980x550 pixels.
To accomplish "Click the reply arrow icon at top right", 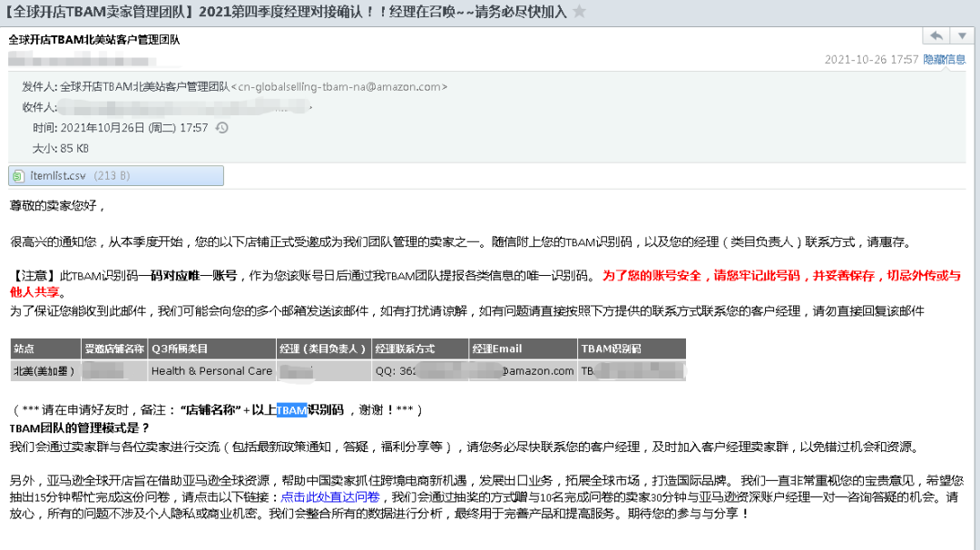I will pyautogui.click(x=935, y=34).
